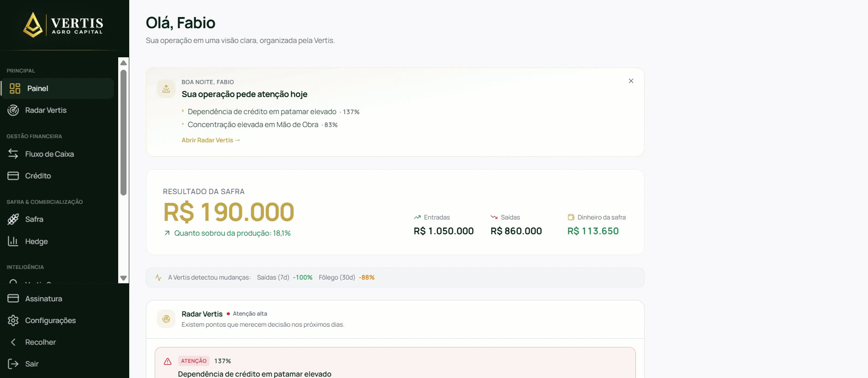
Task: Sign out using Sair
Action: 64,364
